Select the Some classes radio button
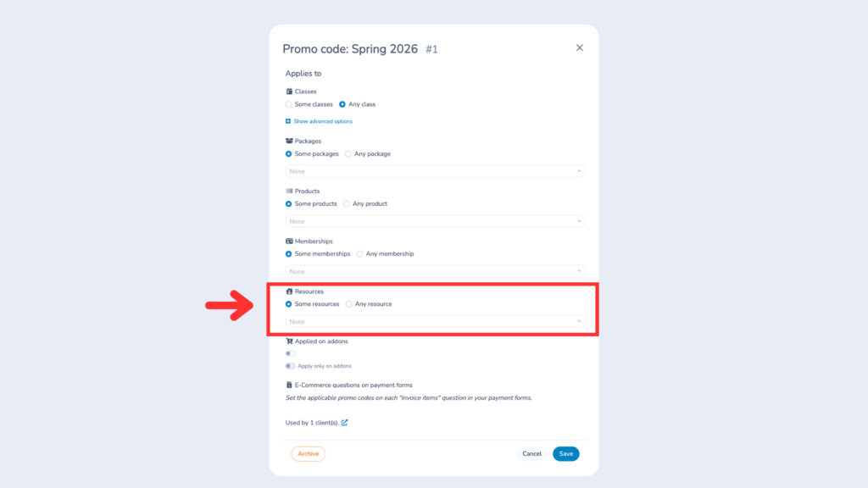The width and height of the screenshot is (868, 488). pos(289,103)
